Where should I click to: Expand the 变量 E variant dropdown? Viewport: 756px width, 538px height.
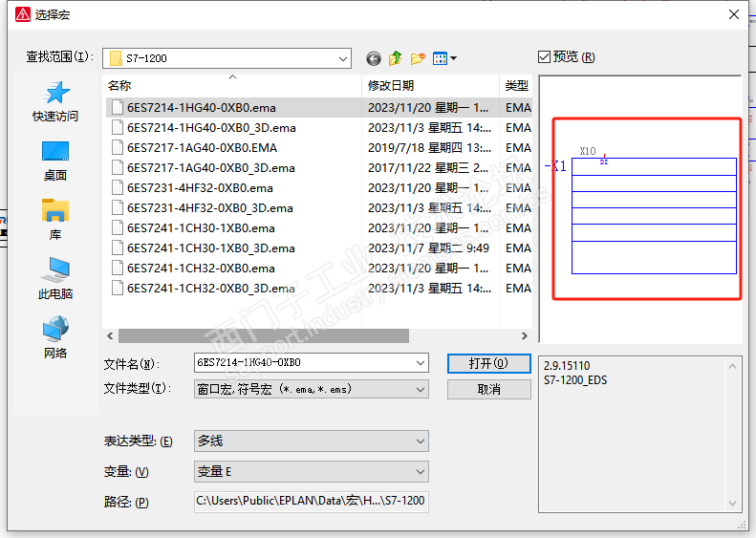[421, 472]
